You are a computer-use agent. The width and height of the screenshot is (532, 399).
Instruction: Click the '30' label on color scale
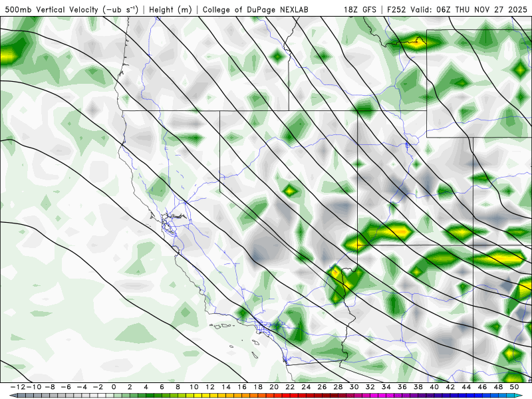354,387
